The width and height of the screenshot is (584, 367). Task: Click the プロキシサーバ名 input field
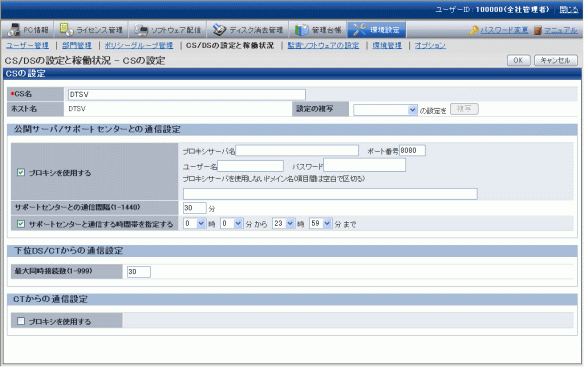297,151
